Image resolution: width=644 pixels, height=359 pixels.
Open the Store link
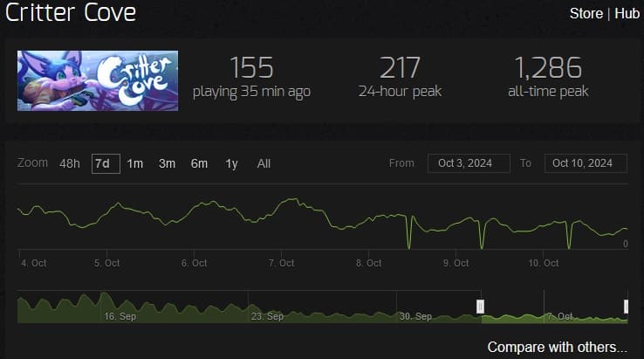586,14
